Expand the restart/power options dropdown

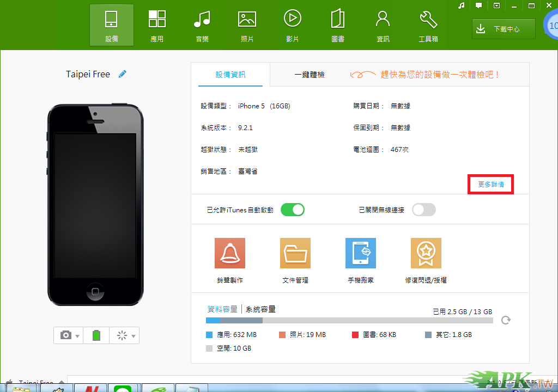pos(134,336)
